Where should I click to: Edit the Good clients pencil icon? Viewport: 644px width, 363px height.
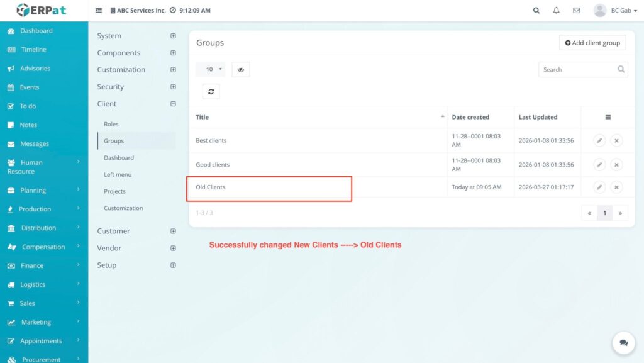coord(599,165)
